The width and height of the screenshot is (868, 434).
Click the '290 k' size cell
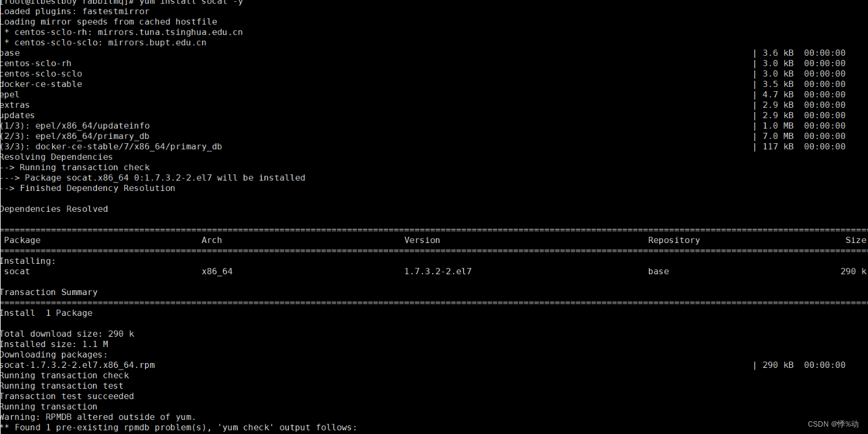pos(853,271)
